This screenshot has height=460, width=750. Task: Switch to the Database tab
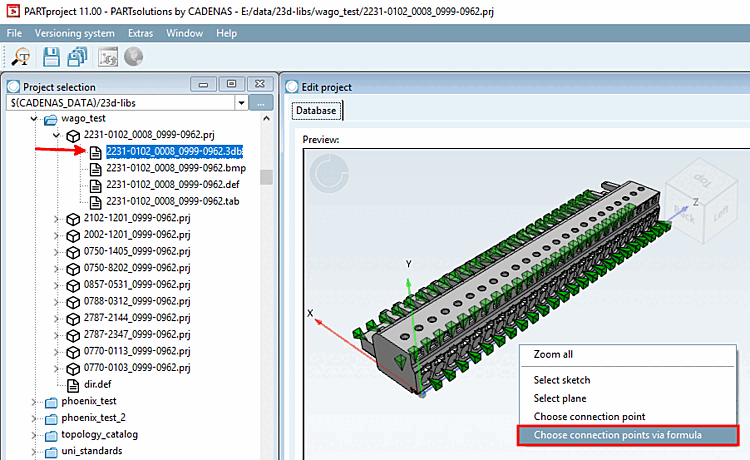point(316,110)
